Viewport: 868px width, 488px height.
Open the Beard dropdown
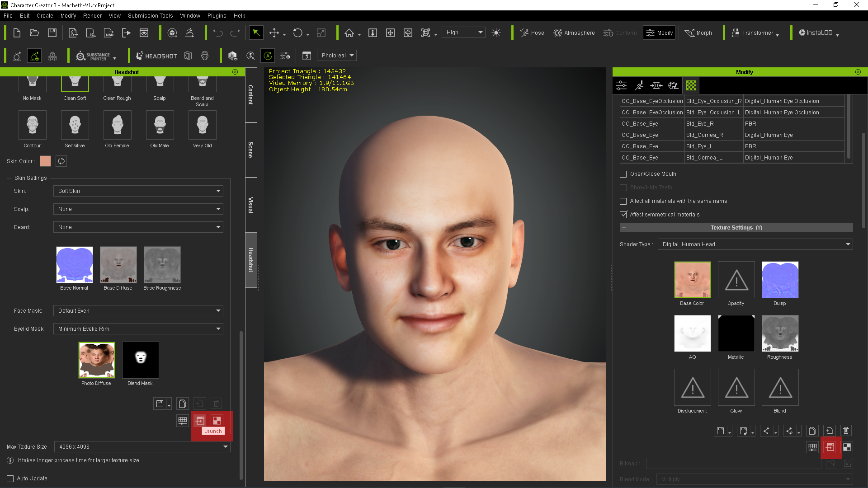tap(138, 227)
